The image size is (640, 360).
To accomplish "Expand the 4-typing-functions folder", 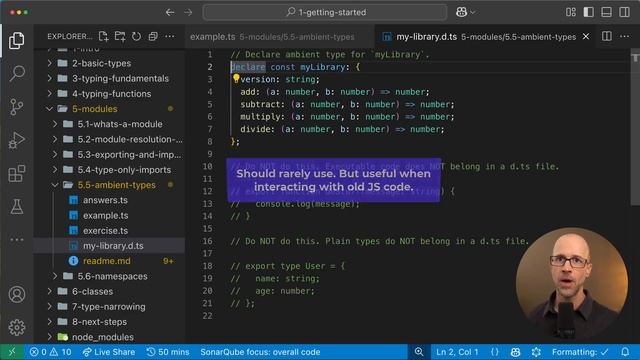I will click(x=109, y=94).
